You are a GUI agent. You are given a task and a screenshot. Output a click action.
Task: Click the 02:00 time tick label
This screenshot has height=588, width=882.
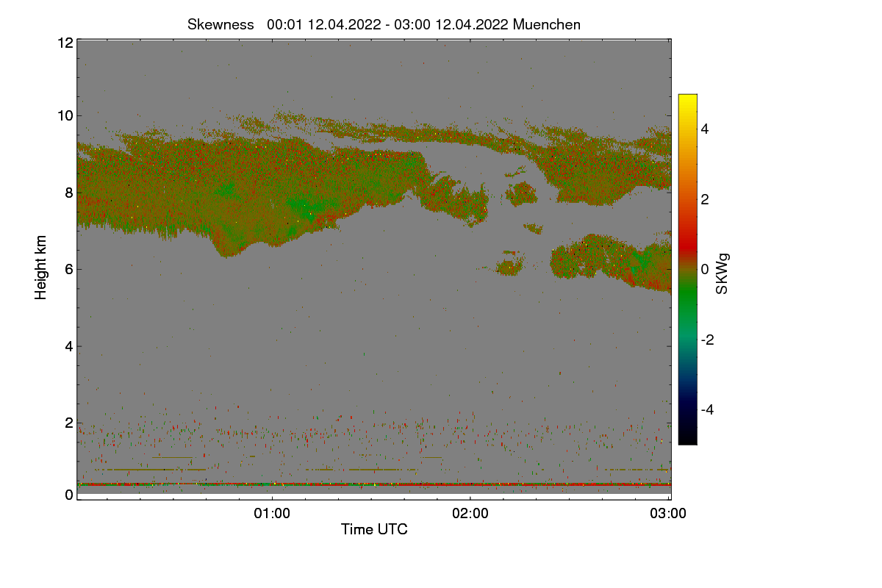click(470, 514)
